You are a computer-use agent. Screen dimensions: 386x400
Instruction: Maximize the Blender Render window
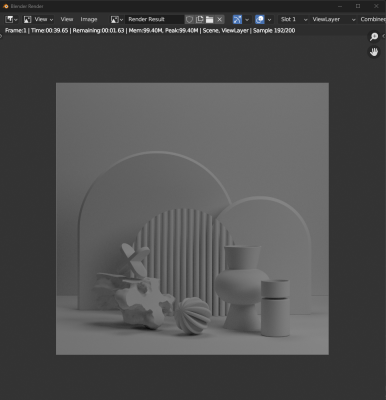point(358,6)
